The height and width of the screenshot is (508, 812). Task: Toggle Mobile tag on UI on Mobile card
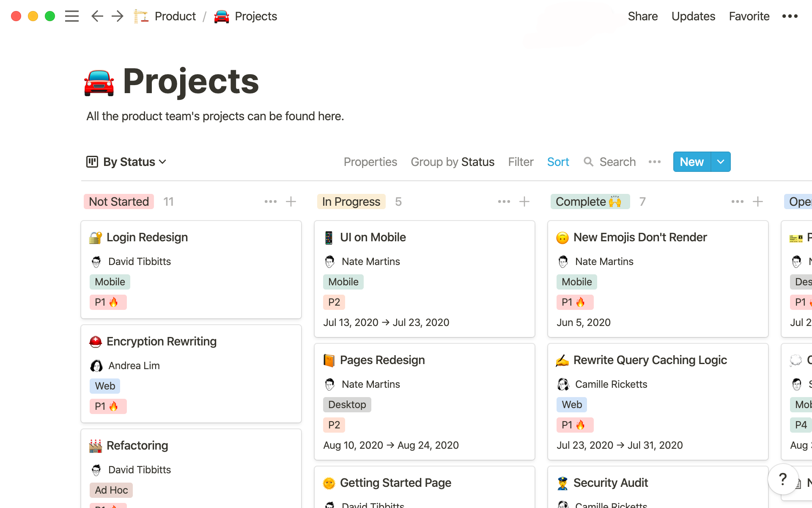click(x=343, y=282)
